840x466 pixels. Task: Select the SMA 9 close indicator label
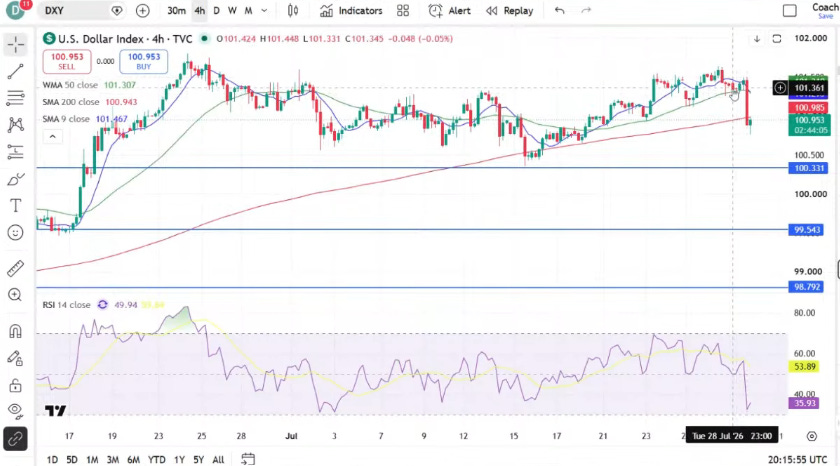[x=66, y=119]
